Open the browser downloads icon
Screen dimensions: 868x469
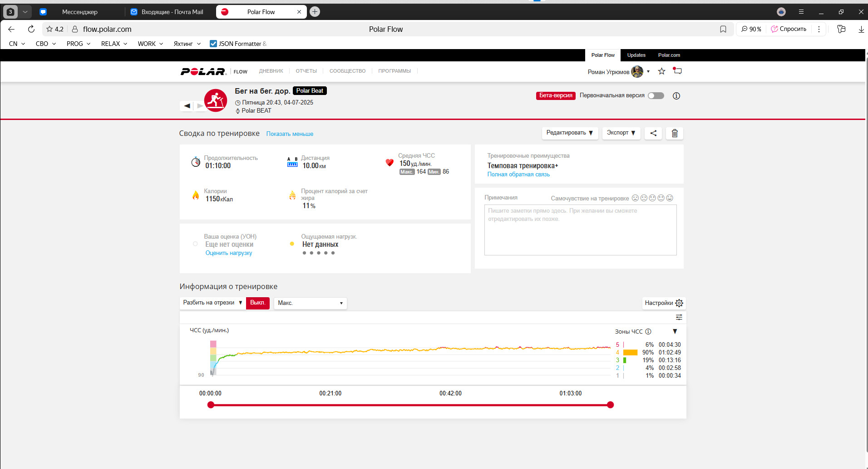click(861, 29)
